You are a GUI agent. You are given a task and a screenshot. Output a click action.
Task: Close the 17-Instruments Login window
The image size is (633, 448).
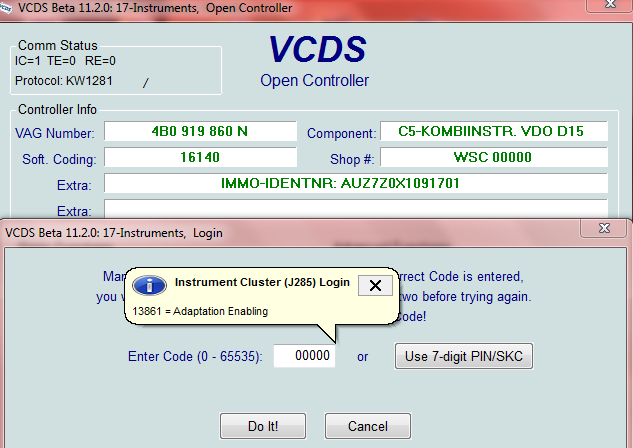coord(604,228)
